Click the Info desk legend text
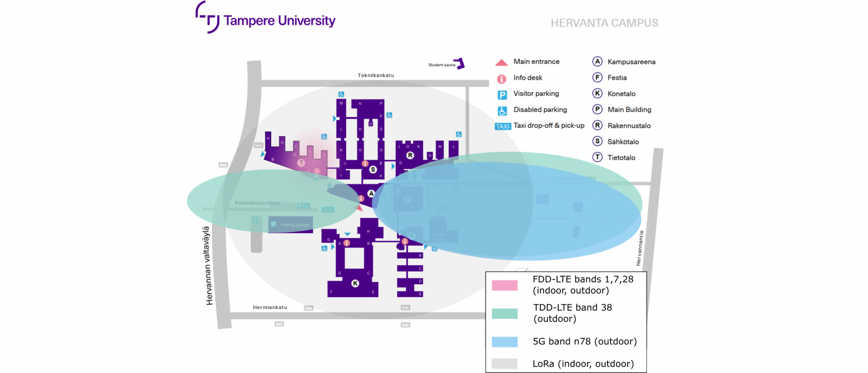This screenshot has height=373, width=868. tap(528, 78)
